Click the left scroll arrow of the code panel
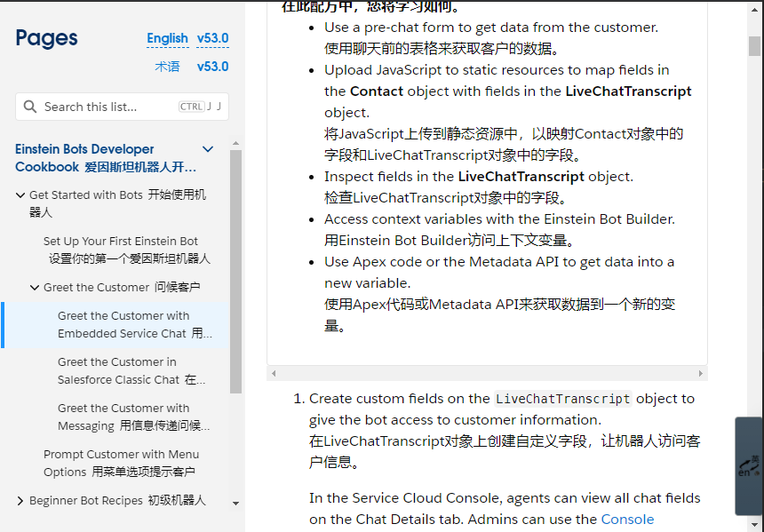 [x=275, y=373]
